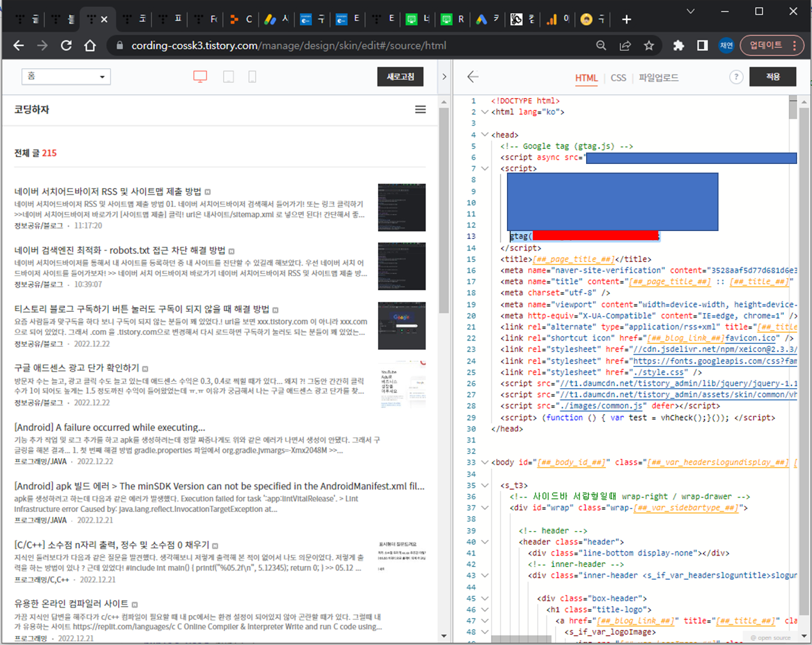
Task: Open the post 구글 애드센스 광고 단가 확인하기
Action: (x=77, y=368)
